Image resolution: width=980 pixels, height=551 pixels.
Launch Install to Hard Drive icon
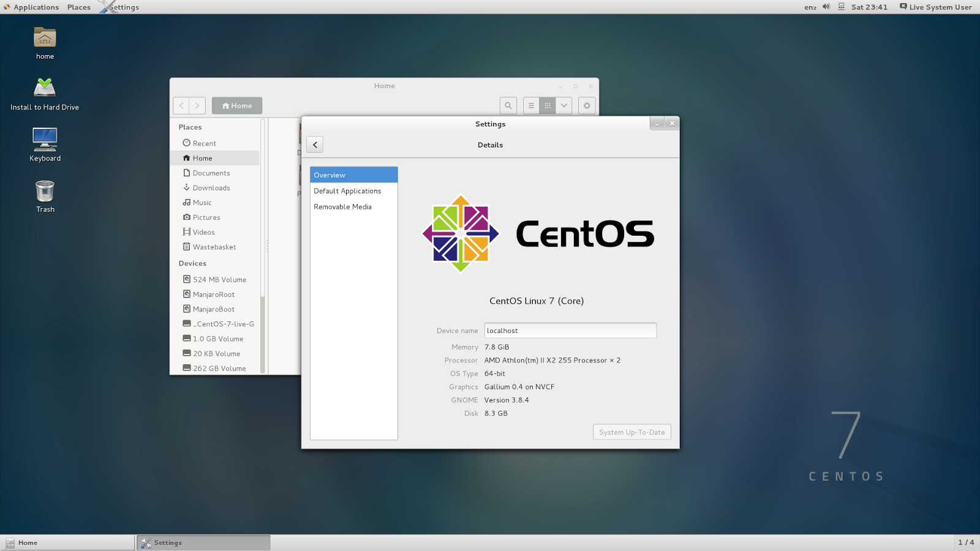click(45, 94)
